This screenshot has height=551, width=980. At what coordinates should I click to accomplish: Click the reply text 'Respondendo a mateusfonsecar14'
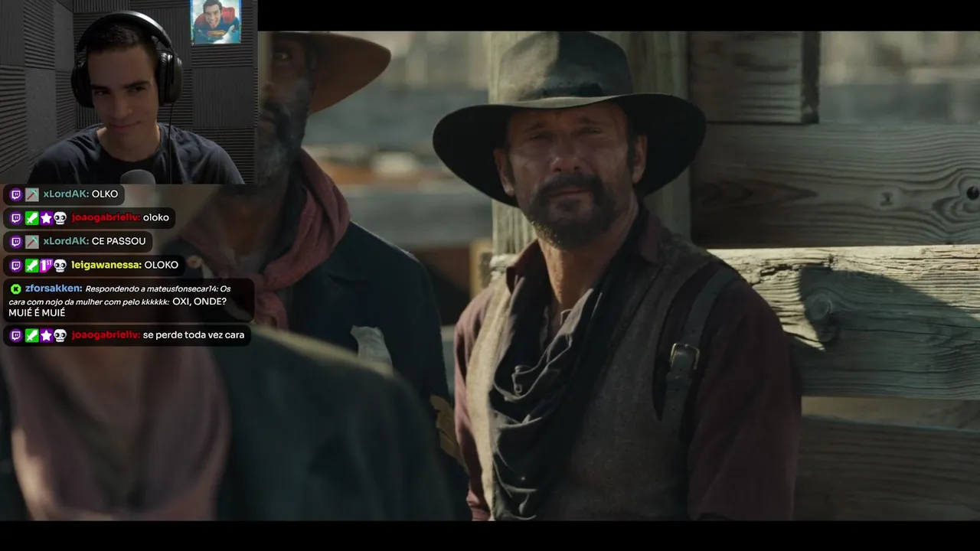(x=152, y=289)
